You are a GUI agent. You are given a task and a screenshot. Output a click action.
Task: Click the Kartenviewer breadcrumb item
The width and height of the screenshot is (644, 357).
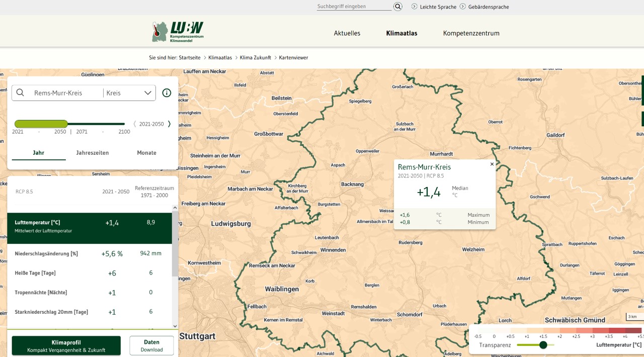(x=293, y=58)
